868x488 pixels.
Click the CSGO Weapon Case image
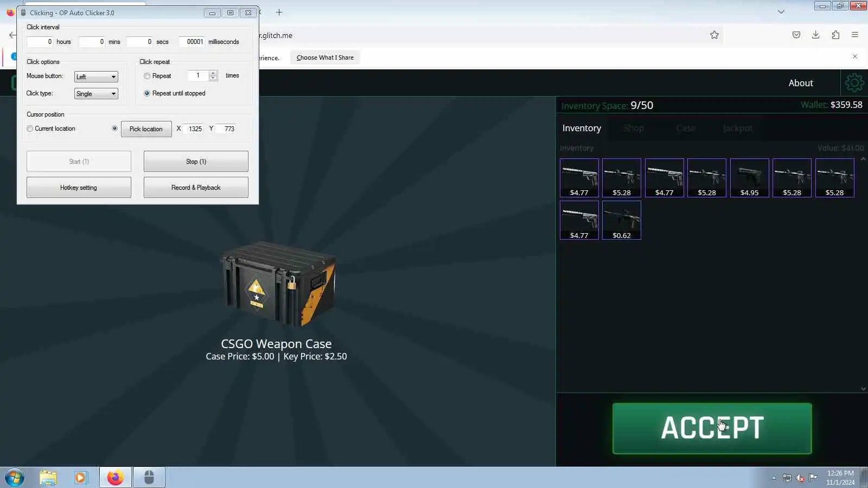pyautogui.click(x=277, y=284)
